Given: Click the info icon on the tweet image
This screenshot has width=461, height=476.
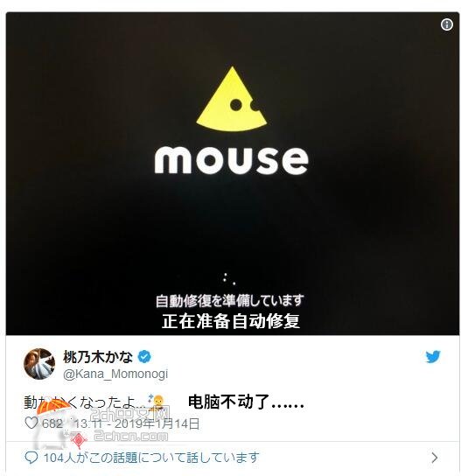Looking at the screenshot, I should pos(447,24).
